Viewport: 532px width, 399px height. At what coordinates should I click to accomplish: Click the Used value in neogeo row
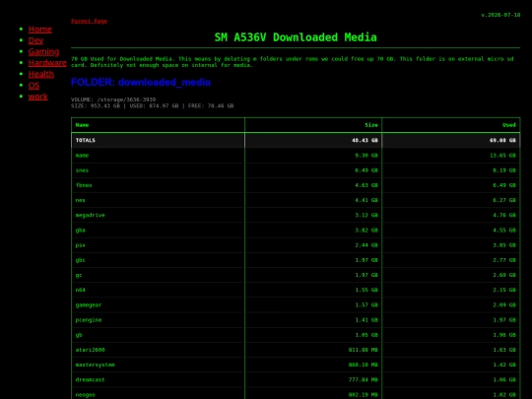click(504, 395)
